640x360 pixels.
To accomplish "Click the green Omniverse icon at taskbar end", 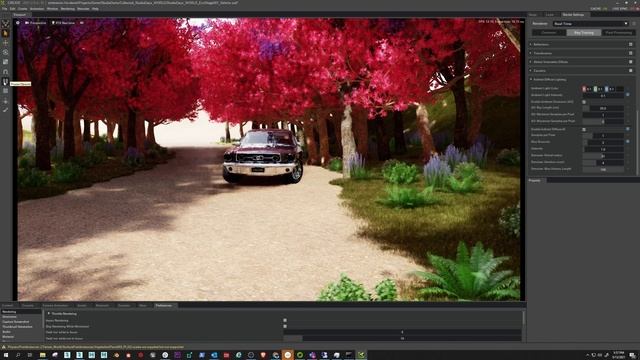I will coord(361,355).
